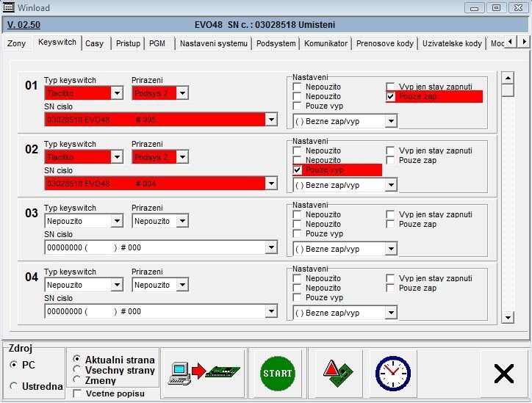The image size is (532, 403).
Task: Click the PC-to-panel transfer icon
Action: point(204,373)
